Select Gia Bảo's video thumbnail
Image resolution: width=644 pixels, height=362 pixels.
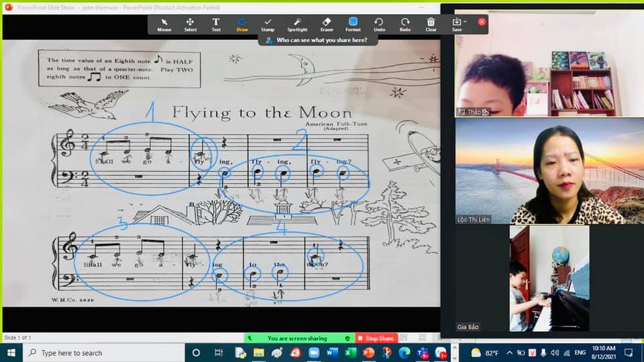pyautogui.click(x=549, y=278)
